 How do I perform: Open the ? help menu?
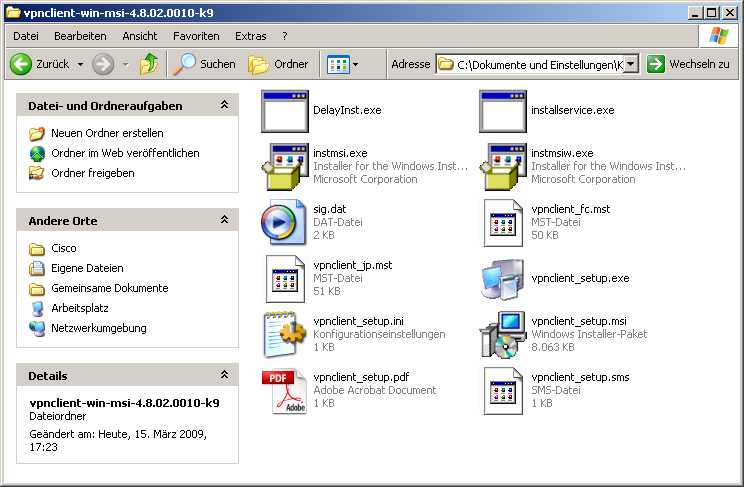point(284,36)
